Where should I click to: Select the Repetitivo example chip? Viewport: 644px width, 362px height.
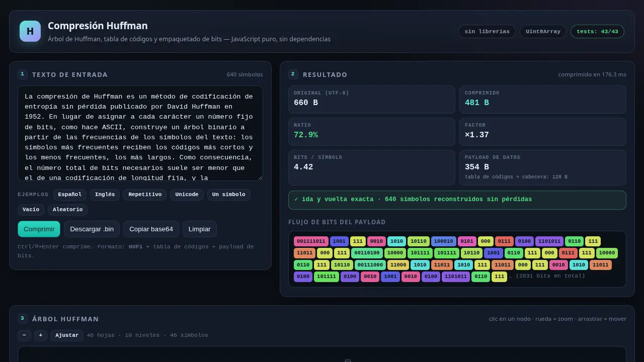tap(145, 195)
